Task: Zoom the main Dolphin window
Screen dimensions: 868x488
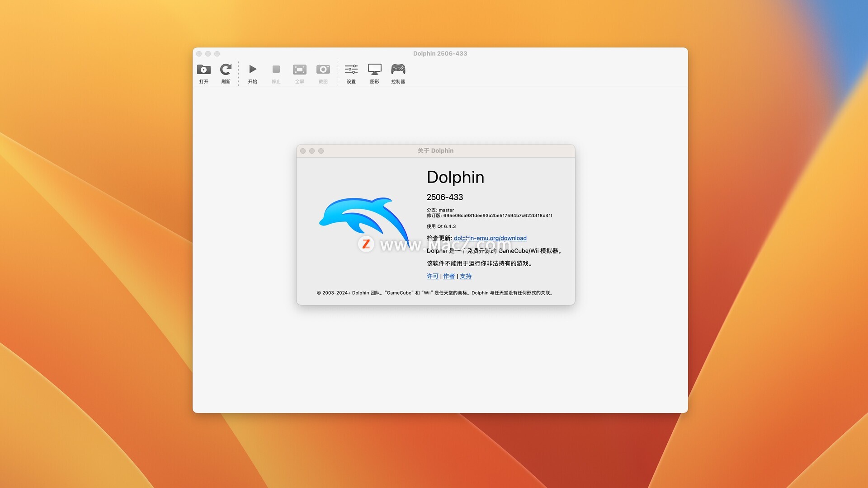Action: (217, 54)
